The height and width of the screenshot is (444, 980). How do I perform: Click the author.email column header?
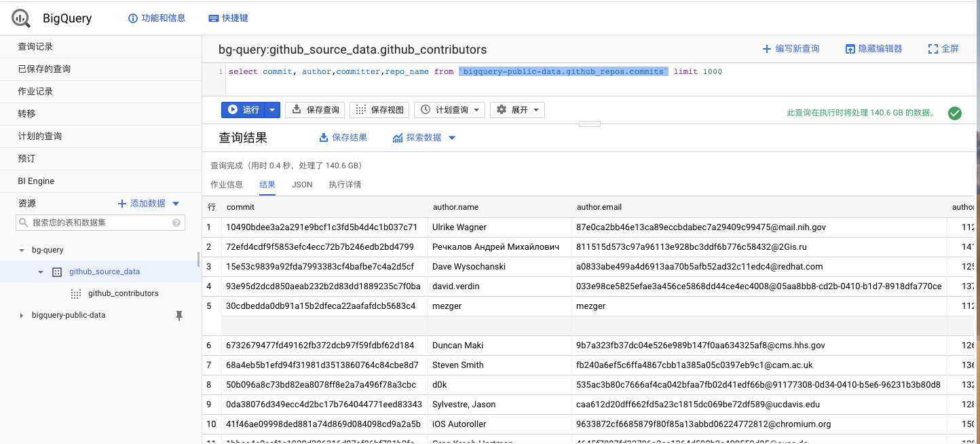click(599, 207)
